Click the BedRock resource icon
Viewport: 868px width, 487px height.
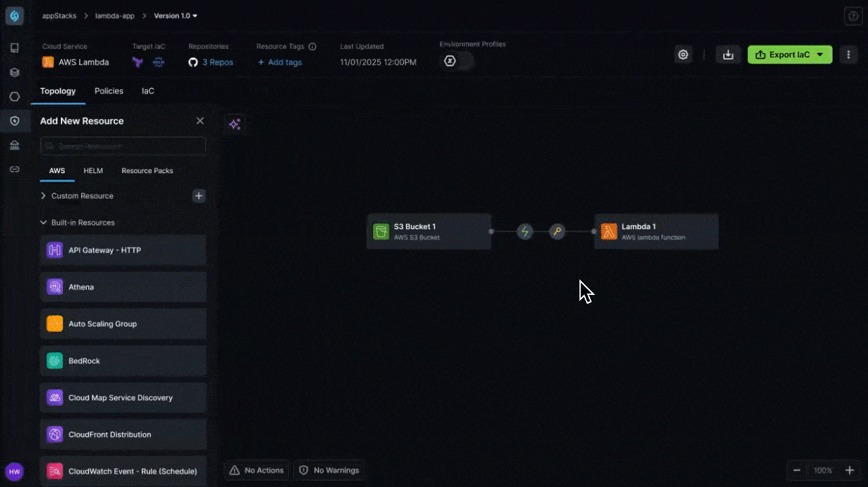(x=55, y=361)
